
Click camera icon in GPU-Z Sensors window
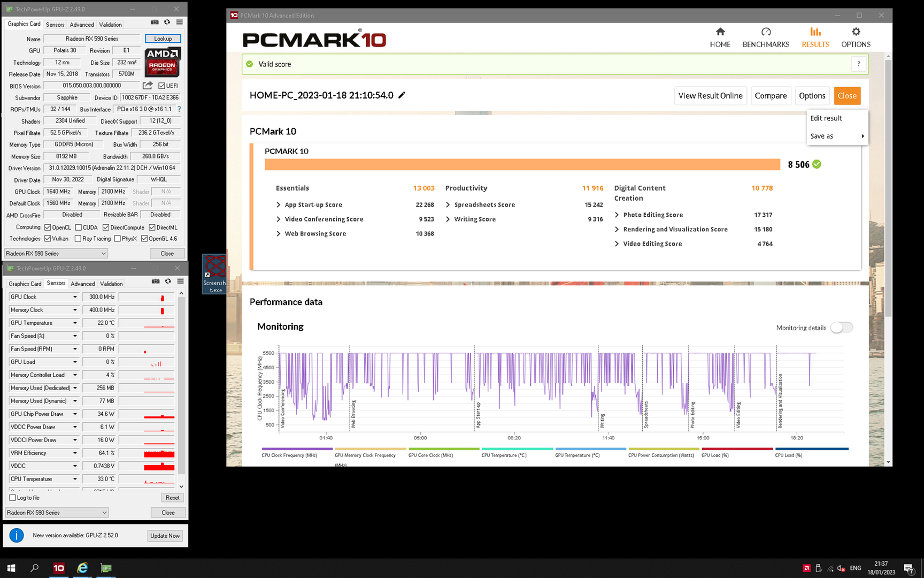tap(156, 281)
